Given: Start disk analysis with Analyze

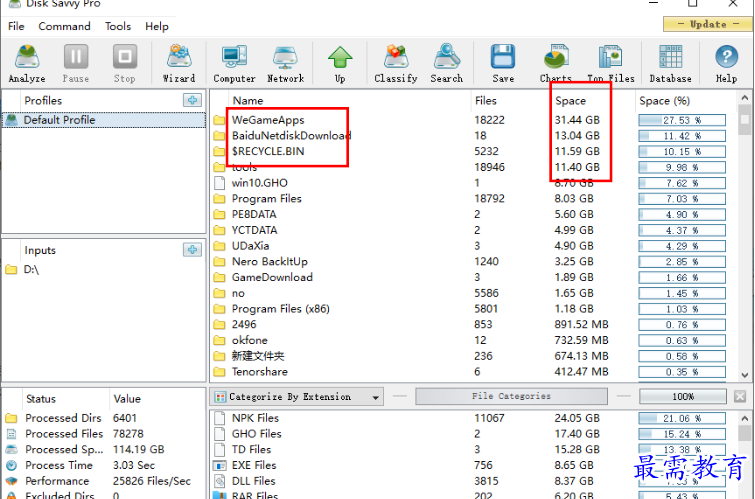Looking at the screenshot, I should pyautogui.click(x=27, y=64).
